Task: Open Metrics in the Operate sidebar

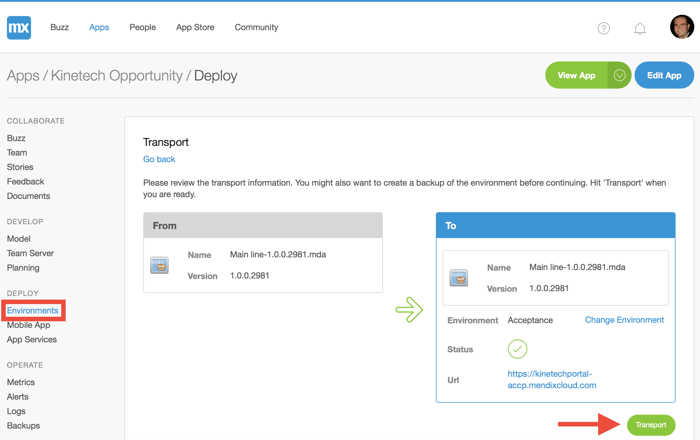Action: 21,382
